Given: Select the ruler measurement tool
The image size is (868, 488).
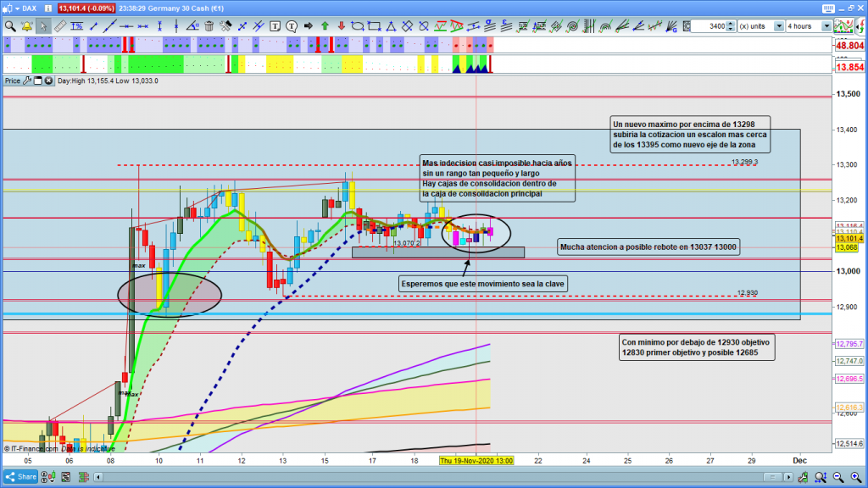Looking at the screenshot, I should click(58, 26).
